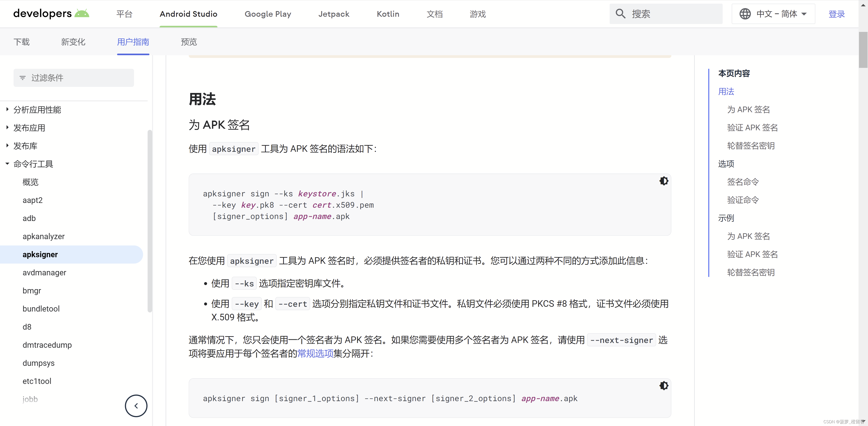Select the 预览 tab
The image size is (868, 426).
pos(188,42)
